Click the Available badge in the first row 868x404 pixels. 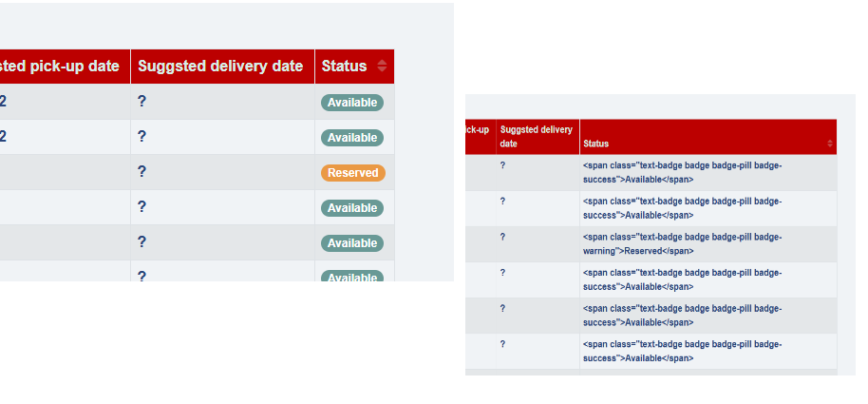(352, 103)
